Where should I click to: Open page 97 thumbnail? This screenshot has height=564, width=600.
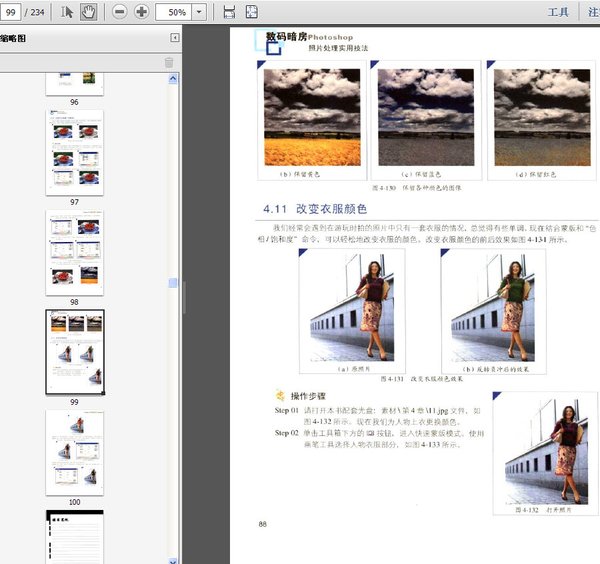coord(74,152)
